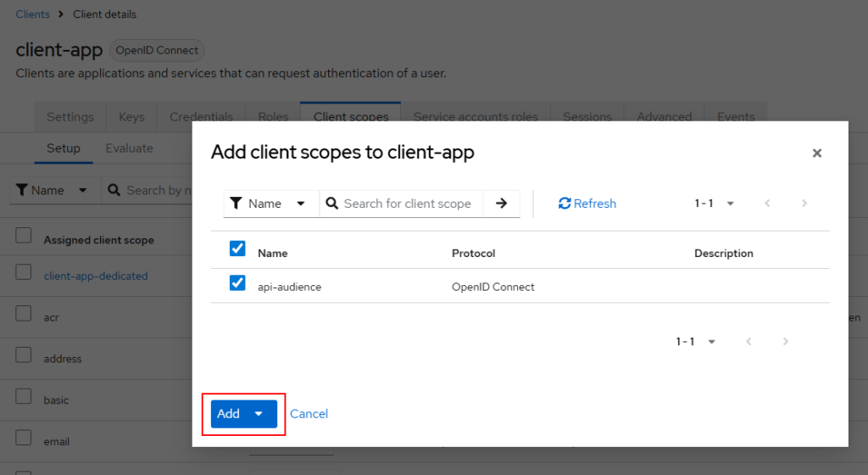868x475 pixels.
Task: Click the Name column header in dialog
Action: coord(273,253)
